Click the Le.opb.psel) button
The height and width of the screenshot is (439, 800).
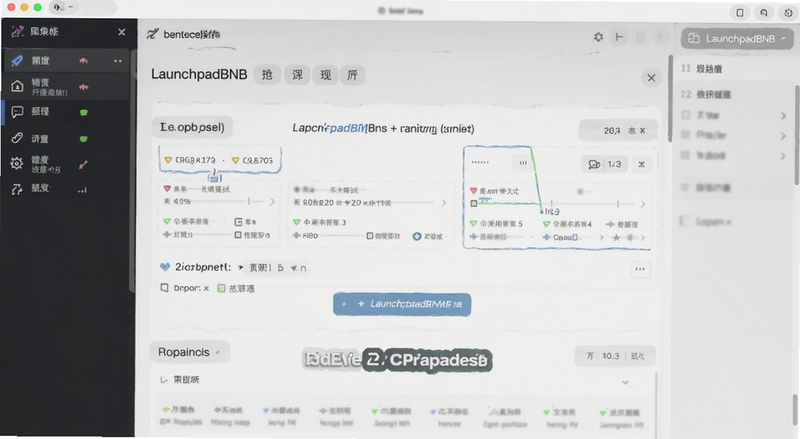192,127
